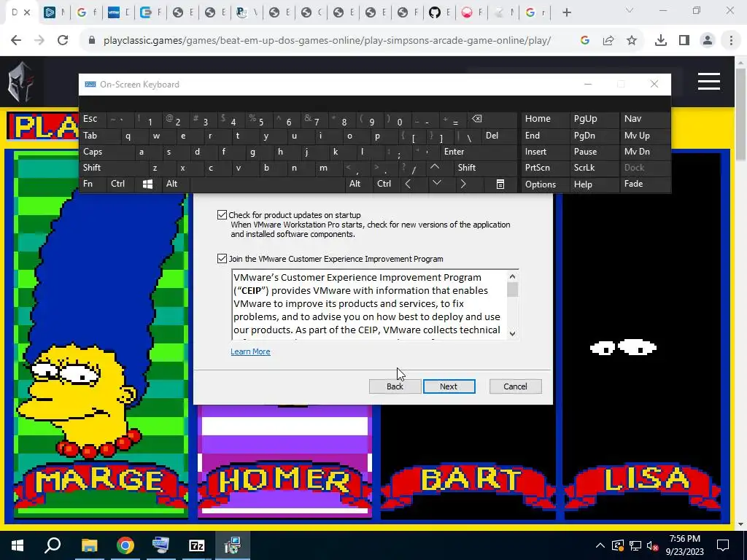The height and width of the screenshot is (560, 747).
Task: Tap the up arrow key on keyboard
Action: click(x=435, y=168)
